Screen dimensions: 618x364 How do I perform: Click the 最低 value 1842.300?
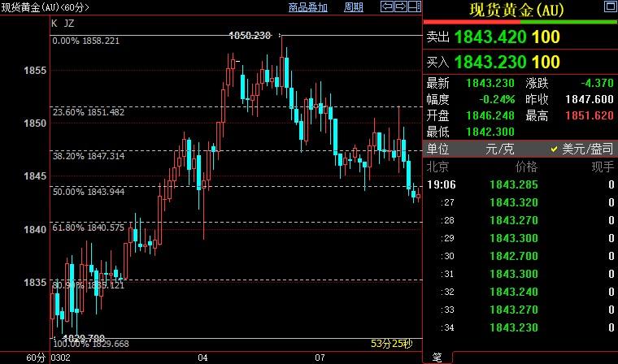tap(490, 132)
